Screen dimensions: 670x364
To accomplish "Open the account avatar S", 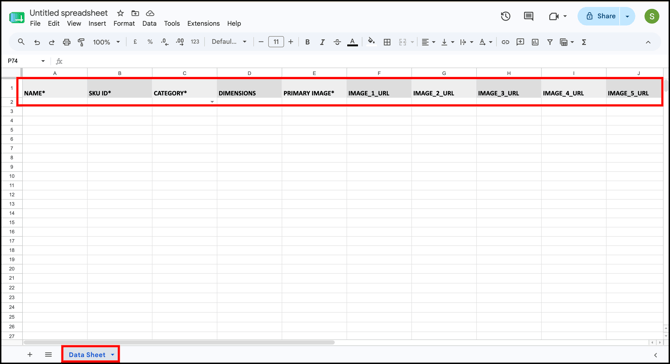I will (652, 16).
